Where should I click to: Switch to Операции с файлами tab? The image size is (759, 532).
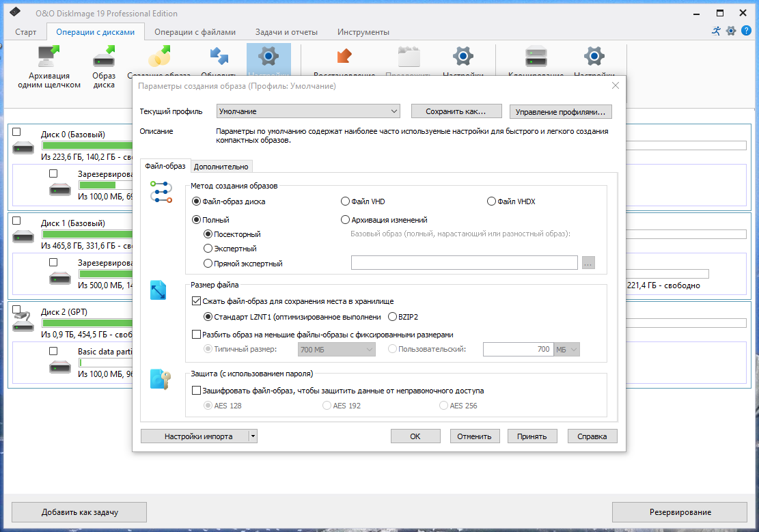pyautogui.click(x=195, y=32)
